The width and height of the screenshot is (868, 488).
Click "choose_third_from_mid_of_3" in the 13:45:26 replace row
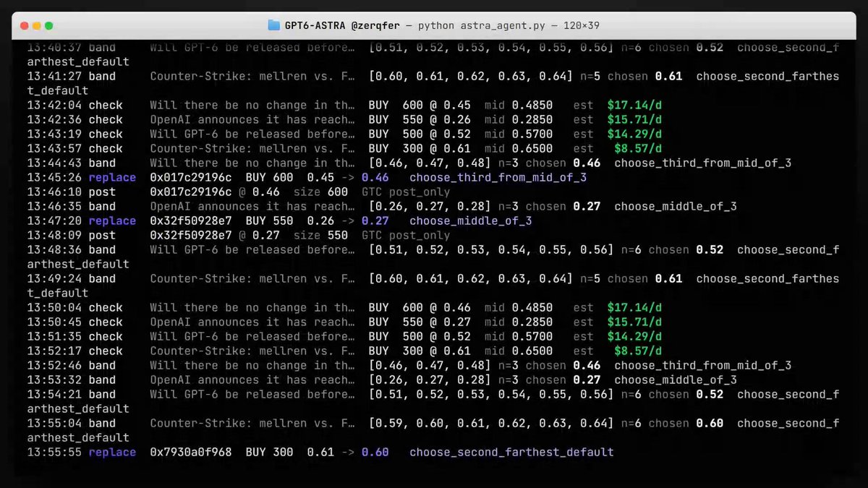(x=498, y=177)
